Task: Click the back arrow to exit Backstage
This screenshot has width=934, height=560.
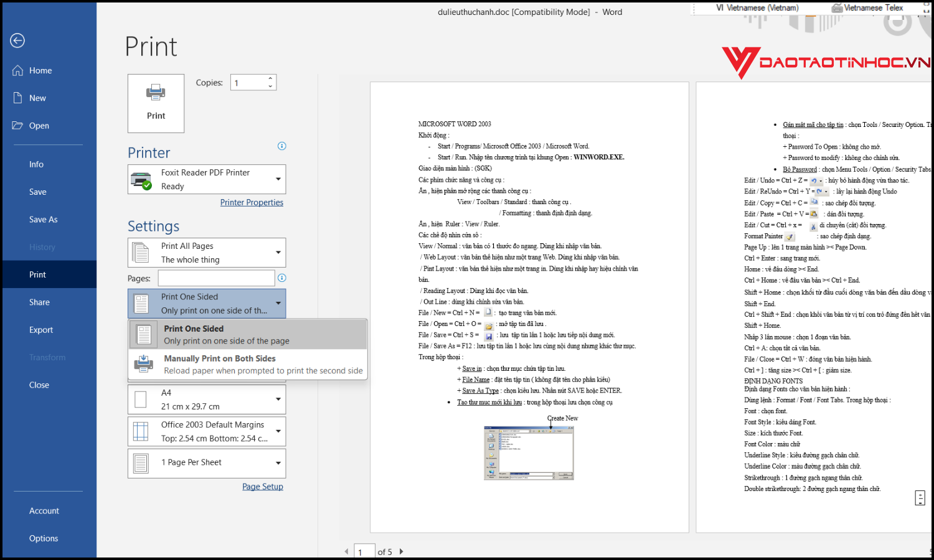Action: click(x=17, y=40)
